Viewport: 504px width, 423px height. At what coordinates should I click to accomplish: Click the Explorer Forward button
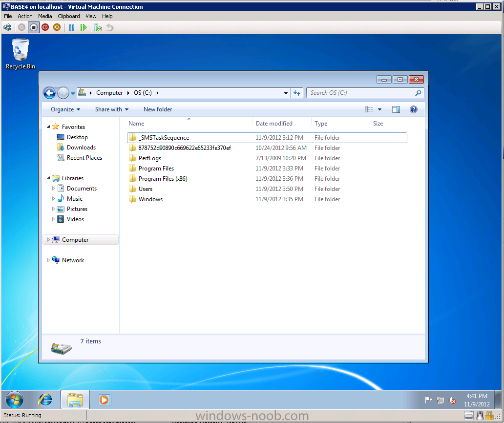coord(63,93)
